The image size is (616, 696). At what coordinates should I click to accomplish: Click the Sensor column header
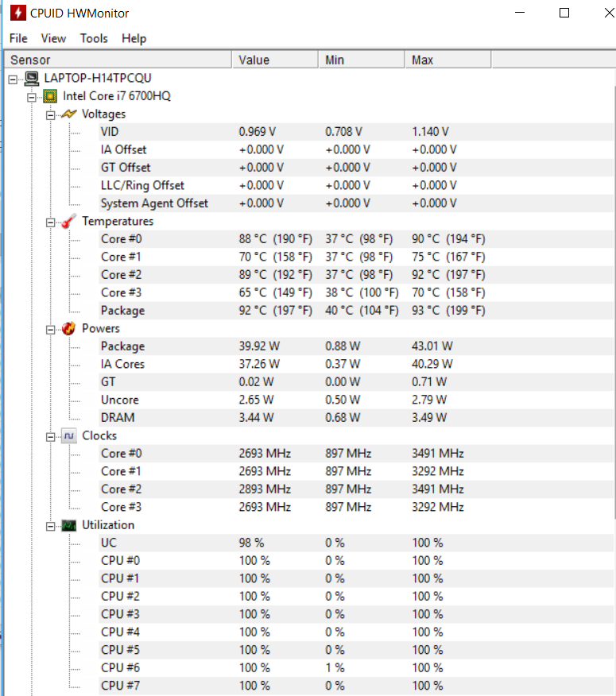tap(118, 60)
